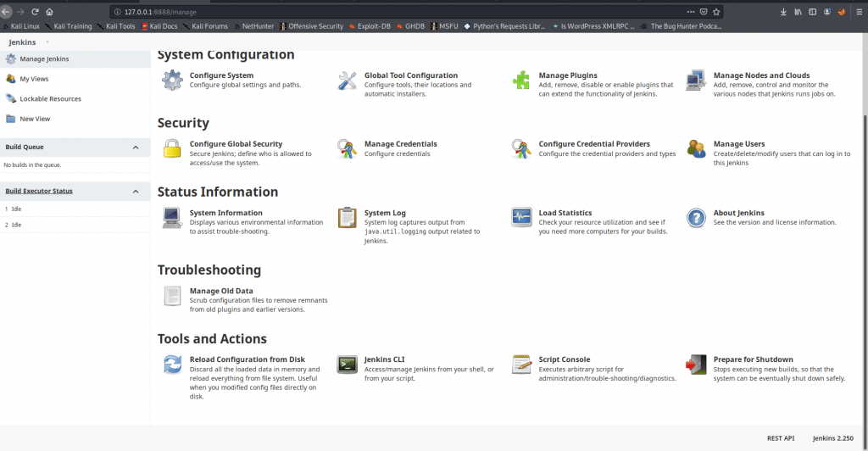Image resolution: width=868 pixels, height=451 pixels.
Task: Click the Manage Old Data document icon
Action: click(x=172, y=296)
